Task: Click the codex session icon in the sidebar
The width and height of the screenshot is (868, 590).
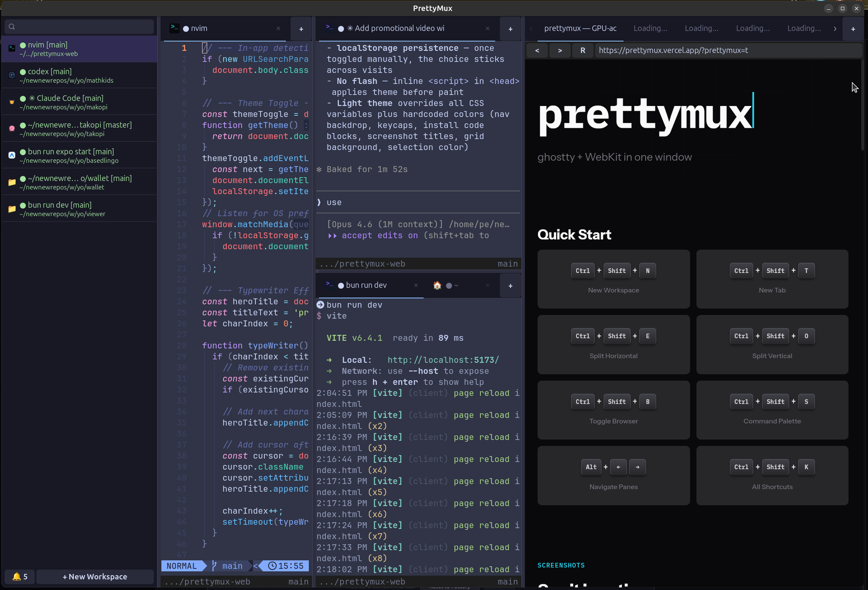Action: tap(12, 75)
